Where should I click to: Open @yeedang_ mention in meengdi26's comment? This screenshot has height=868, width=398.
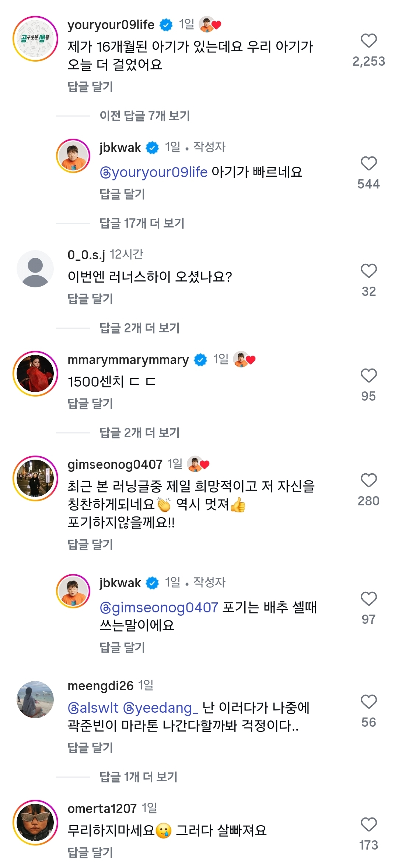coord(161,708)
